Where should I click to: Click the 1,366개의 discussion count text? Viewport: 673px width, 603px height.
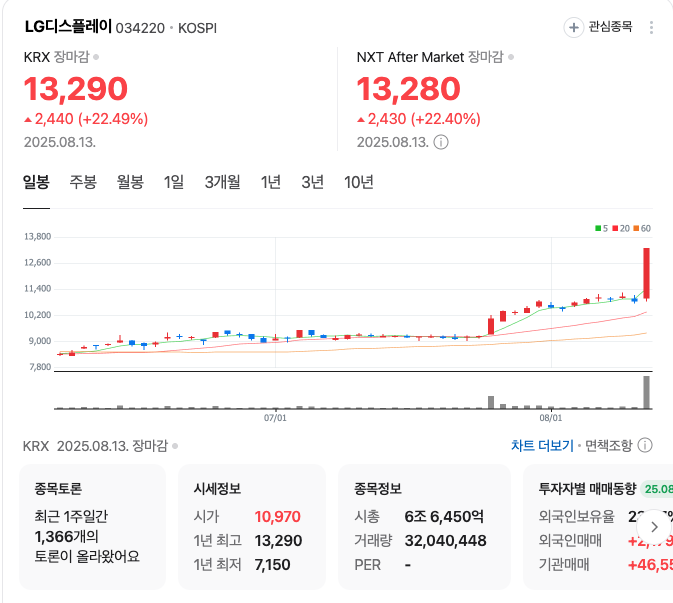[x=67, y=536]
